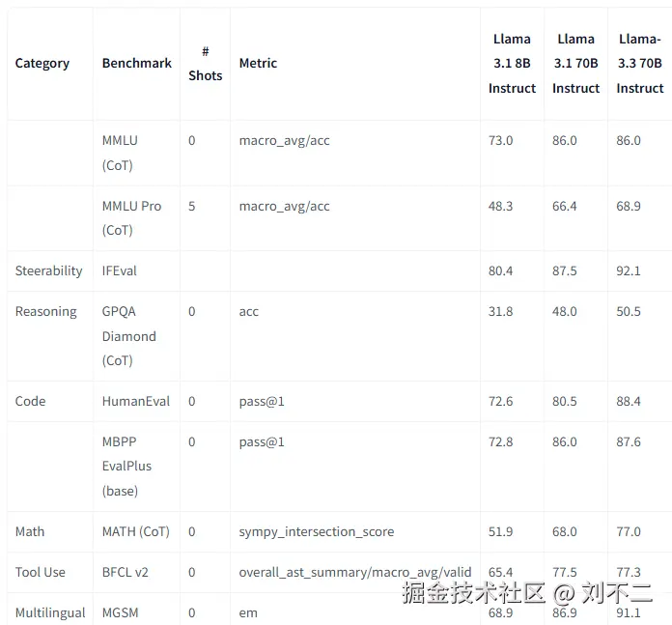The image size is (672, 625).
Task: Click the "Steerability" category cell
Action: pos(48,270)
